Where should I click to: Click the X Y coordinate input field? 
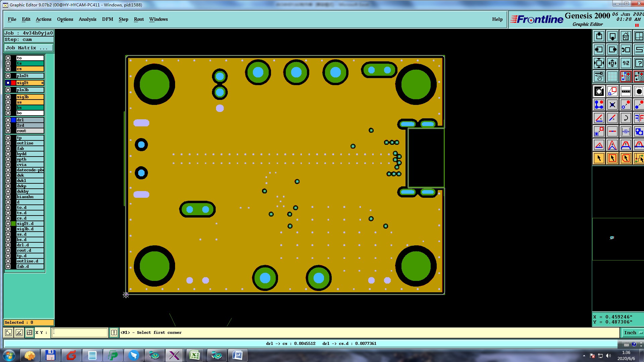pos(80,333)
